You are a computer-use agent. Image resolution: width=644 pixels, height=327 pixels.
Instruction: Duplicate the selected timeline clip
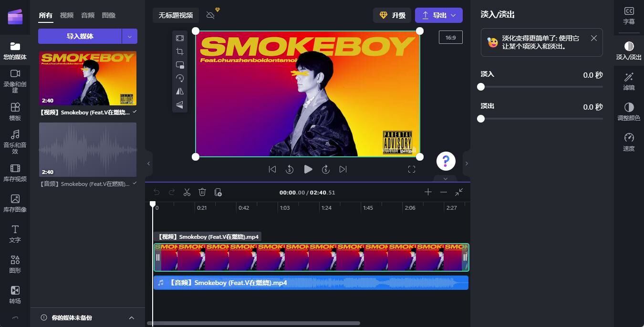tap(218, 192)
